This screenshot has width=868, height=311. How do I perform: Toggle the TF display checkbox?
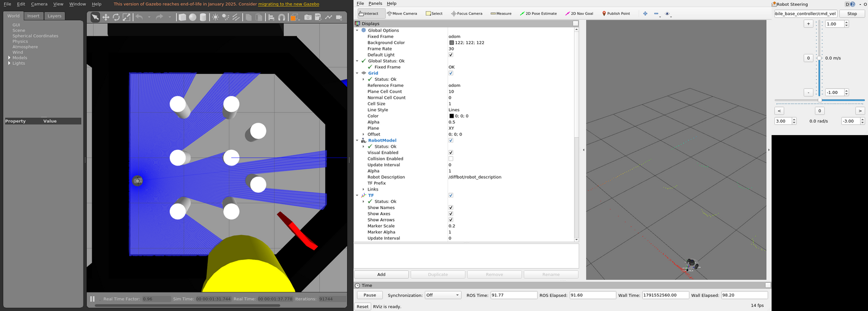pyautogui.click(x=451, y=195)
